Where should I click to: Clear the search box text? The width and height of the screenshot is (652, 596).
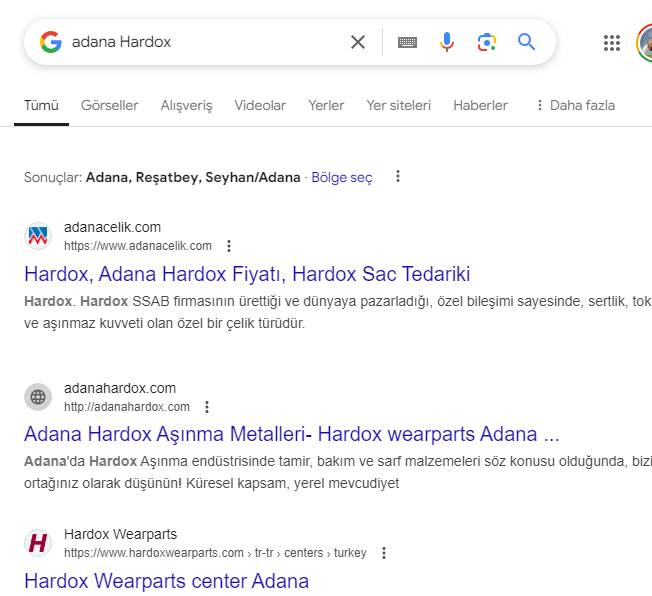357,42
